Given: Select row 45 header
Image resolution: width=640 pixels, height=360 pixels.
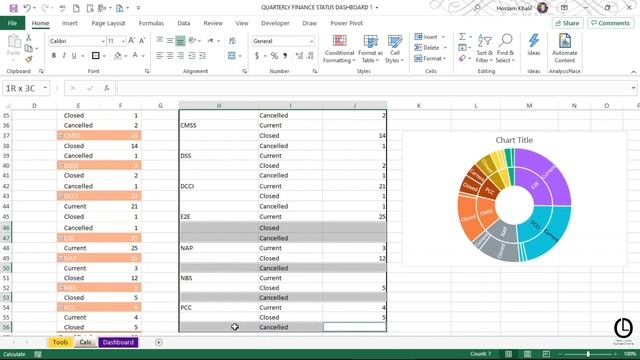Looking at the screenshot, I should click(x=6, y=217).
